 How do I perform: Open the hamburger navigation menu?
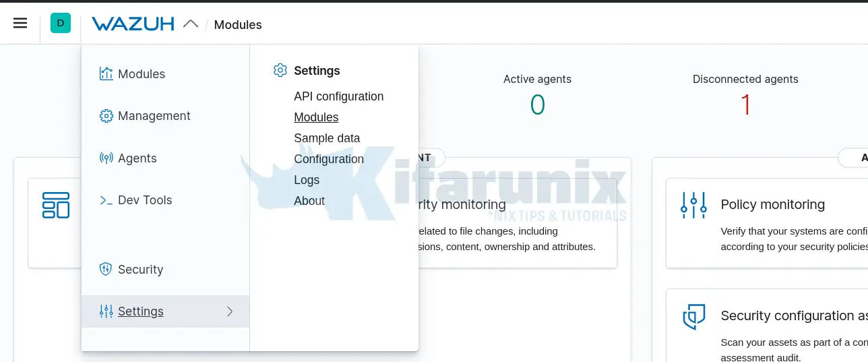coord(20,24)
